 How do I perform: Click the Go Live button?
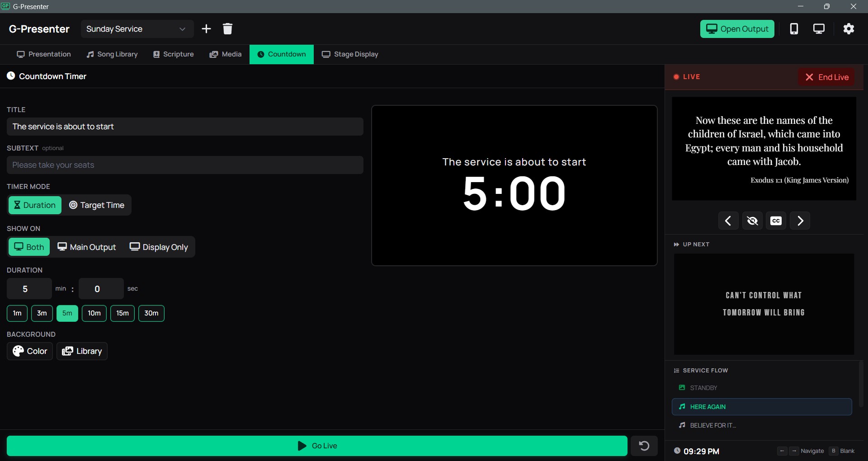click(x=317, y=446)
